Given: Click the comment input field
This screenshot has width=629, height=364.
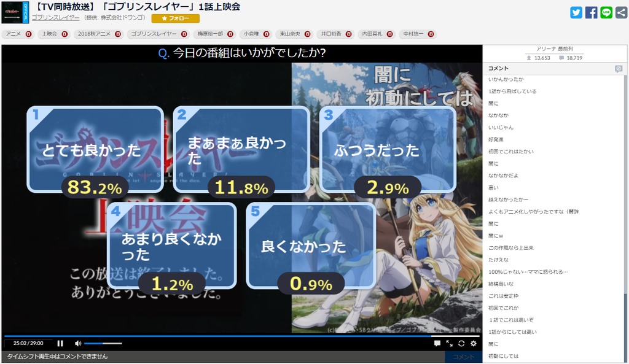Looking at the screenshot, I should pyautogui.click(x=224, y=357).
